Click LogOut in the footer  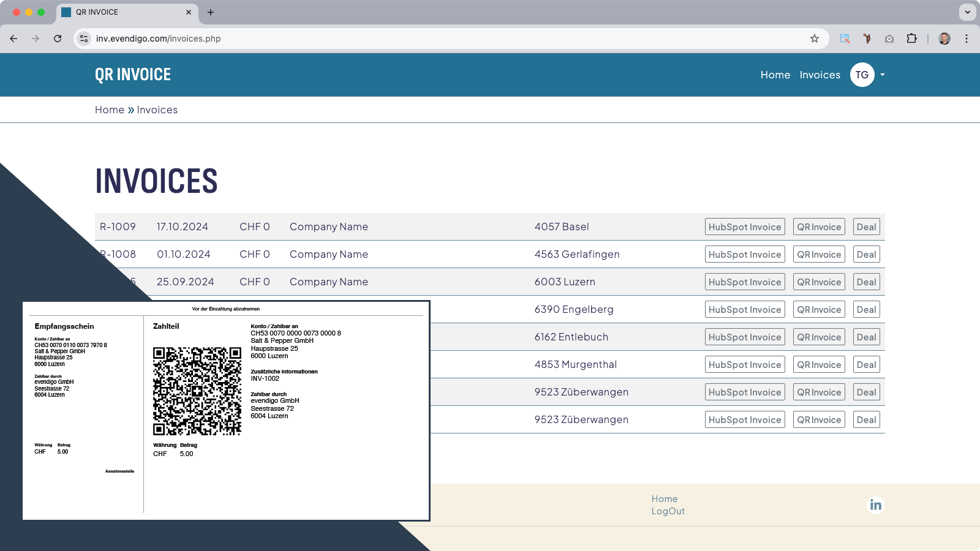click(x=668, y=511)
